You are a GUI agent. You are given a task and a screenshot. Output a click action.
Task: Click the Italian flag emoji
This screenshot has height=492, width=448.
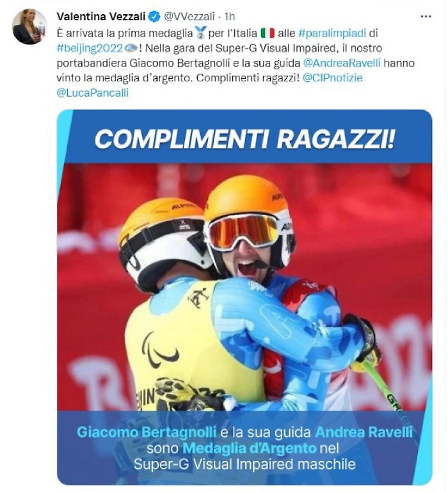pos(268,33)
